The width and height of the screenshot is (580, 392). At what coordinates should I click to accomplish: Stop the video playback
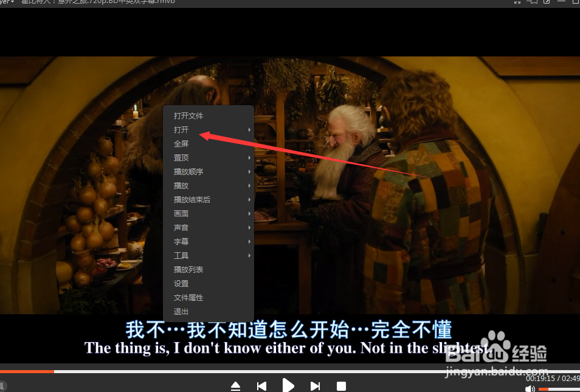[341, 387]
